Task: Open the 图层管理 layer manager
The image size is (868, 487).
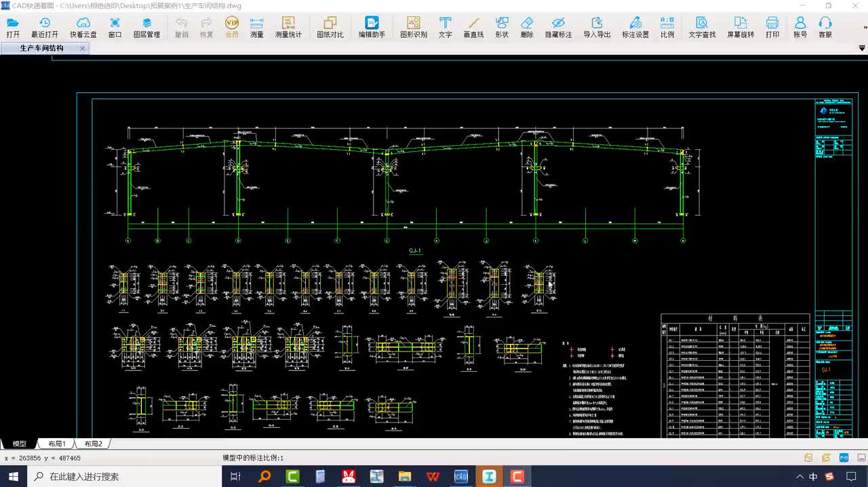Action: tap(146, 27)
